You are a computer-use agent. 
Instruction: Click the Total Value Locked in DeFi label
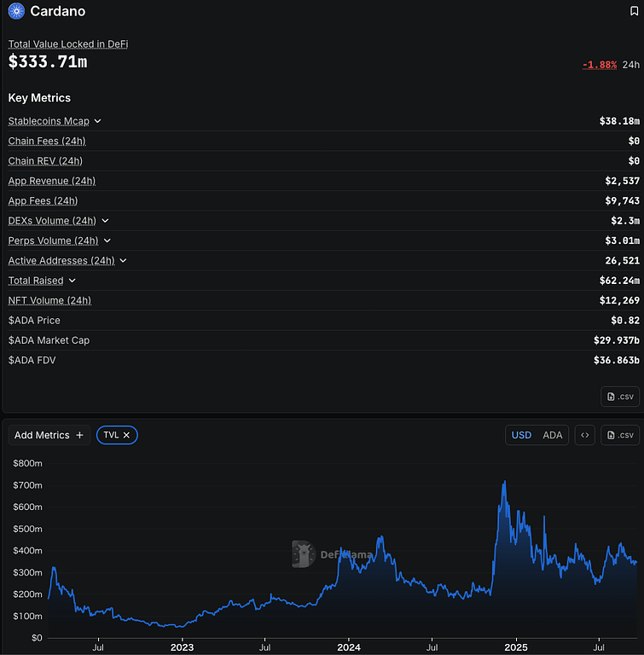click(x=68, y=43)
